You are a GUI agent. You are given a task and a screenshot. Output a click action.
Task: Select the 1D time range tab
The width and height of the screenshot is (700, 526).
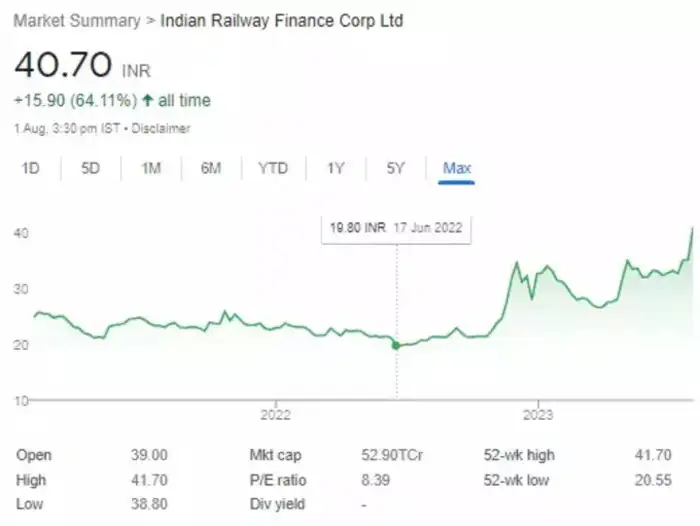click(31, 168)
